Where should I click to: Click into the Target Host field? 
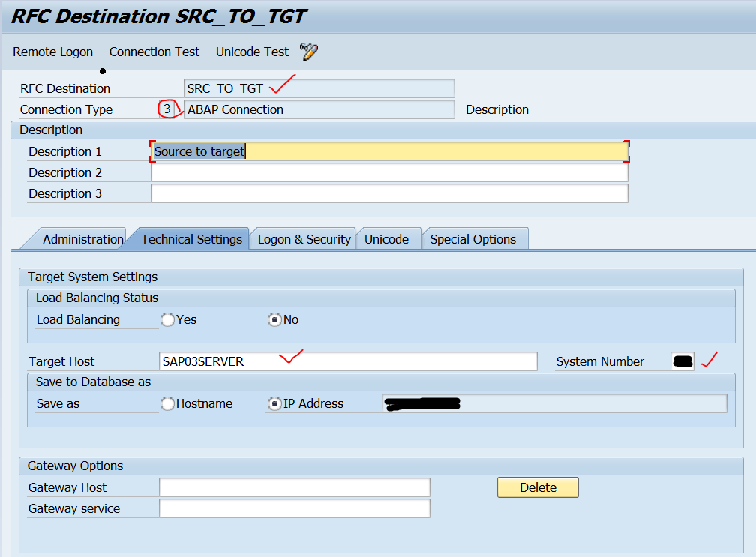[x=348, y=361]
